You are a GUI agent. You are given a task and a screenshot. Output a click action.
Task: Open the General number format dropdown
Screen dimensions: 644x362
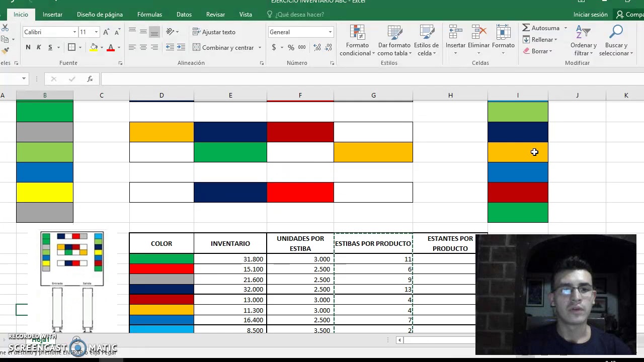click(330, 32)
